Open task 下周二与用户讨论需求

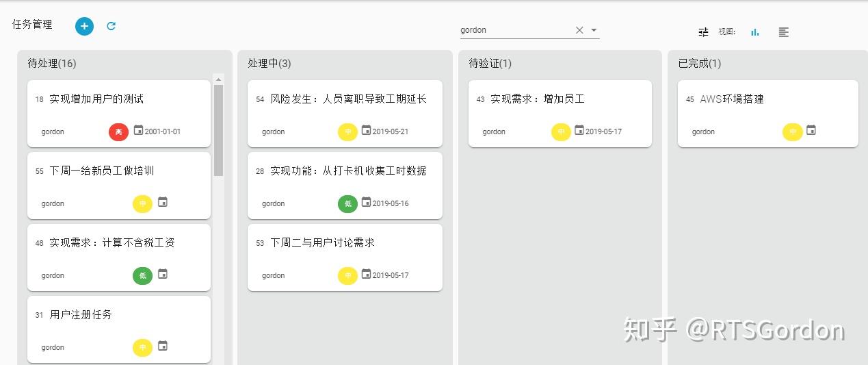click(x=322, y=242)
